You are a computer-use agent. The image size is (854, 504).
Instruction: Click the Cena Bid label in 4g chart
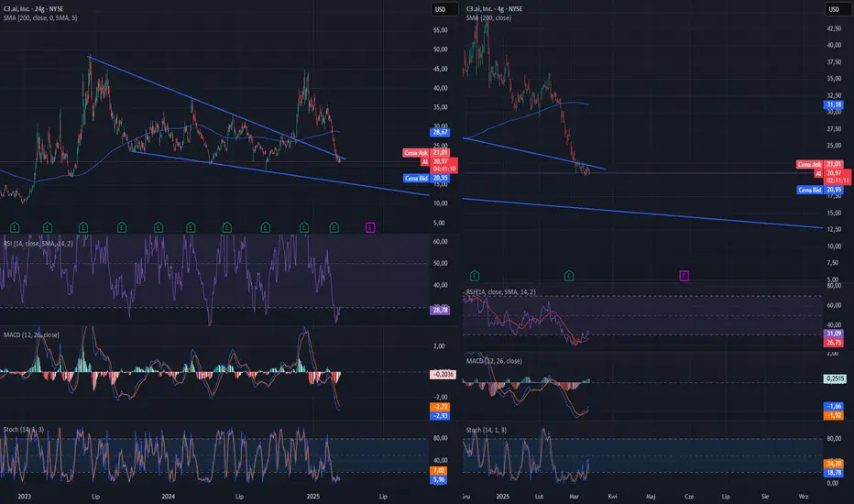810,191
